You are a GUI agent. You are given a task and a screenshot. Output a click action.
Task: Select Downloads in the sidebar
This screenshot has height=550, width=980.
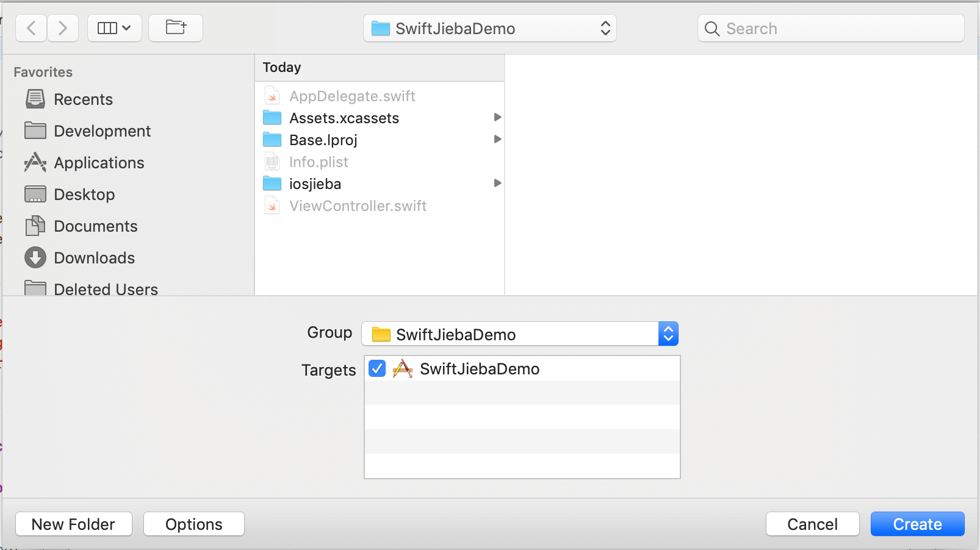point(94,257)
